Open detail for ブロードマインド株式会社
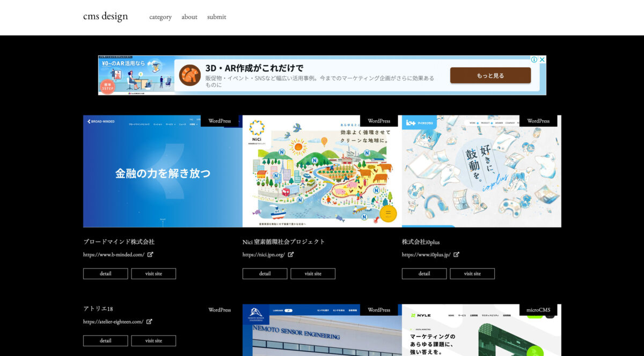Screen dimensions: 644x356 tap(106, 274)
